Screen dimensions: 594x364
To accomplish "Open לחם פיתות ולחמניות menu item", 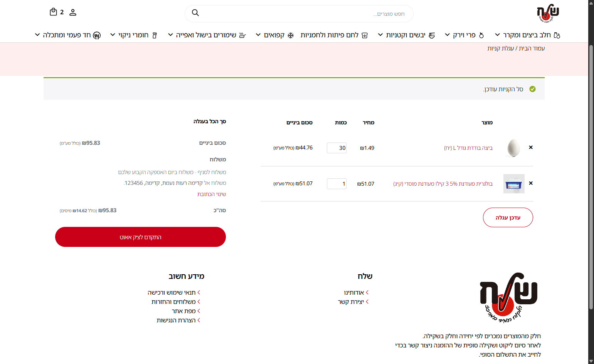I will [x=330, y=35].
